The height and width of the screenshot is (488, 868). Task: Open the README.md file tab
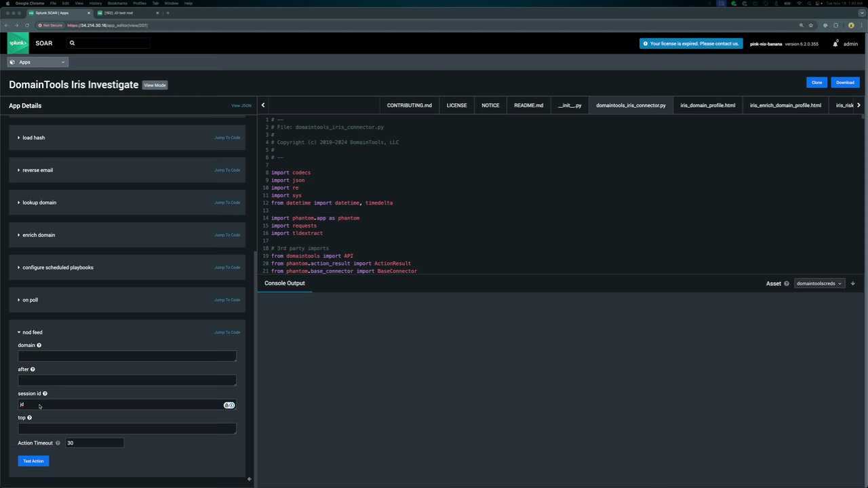click(x=528, y=106)
